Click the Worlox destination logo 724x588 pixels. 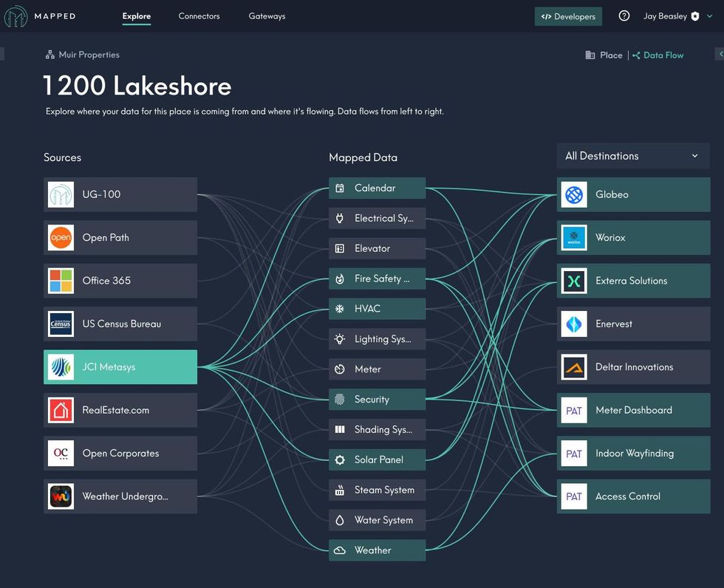pos(574,238)
